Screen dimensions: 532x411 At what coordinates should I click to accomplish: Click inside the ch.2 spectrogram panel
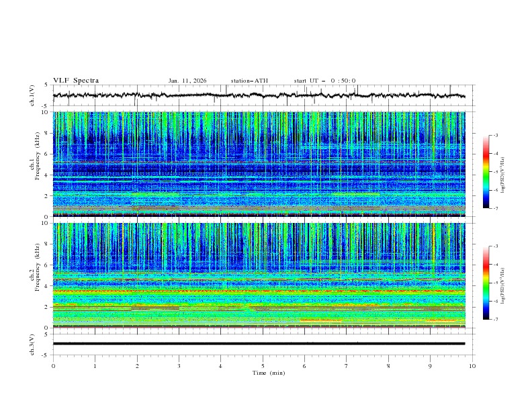click(259, 275)
